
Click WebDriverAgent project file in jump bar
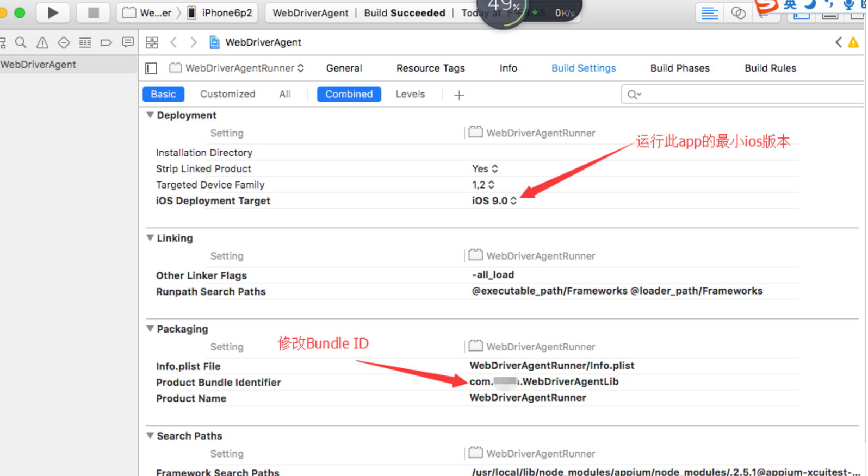256,42
